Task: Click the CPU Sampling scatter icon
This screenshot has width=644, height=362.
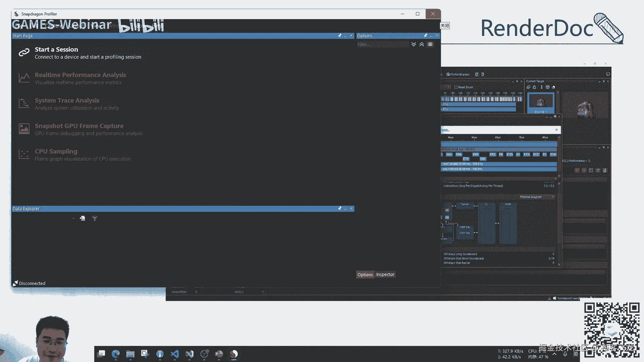Action: pos(24,154)
